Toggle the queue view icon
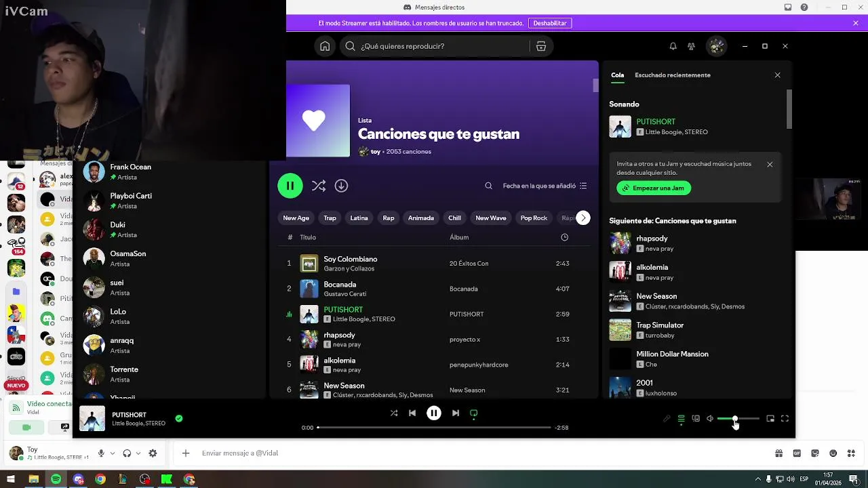The image size is (868, 488). (682, 419)
